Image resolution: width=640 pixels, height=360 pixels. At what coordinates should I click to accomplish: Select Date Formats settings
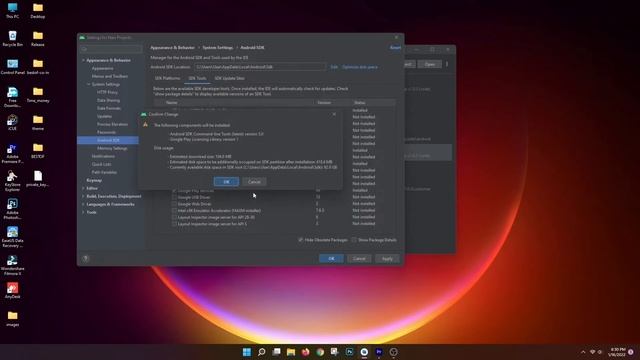tap(109, 108)
